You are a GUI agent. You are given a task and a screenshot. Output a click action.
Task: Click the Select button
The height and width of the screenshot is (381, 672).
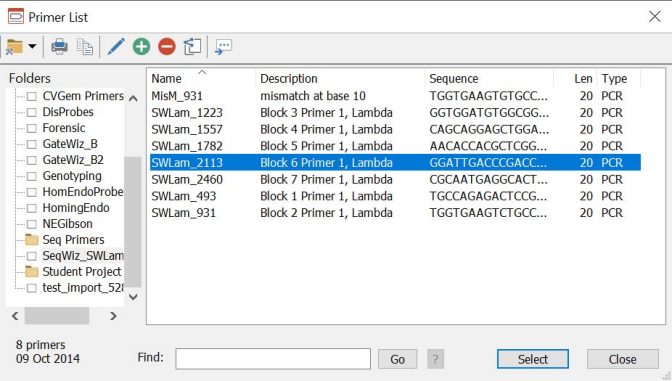point(533,359)
